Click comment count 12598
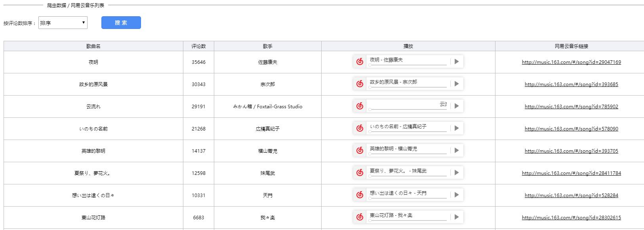Image resolution: width=644 pixels, height=230 pixels. [198, 173]
